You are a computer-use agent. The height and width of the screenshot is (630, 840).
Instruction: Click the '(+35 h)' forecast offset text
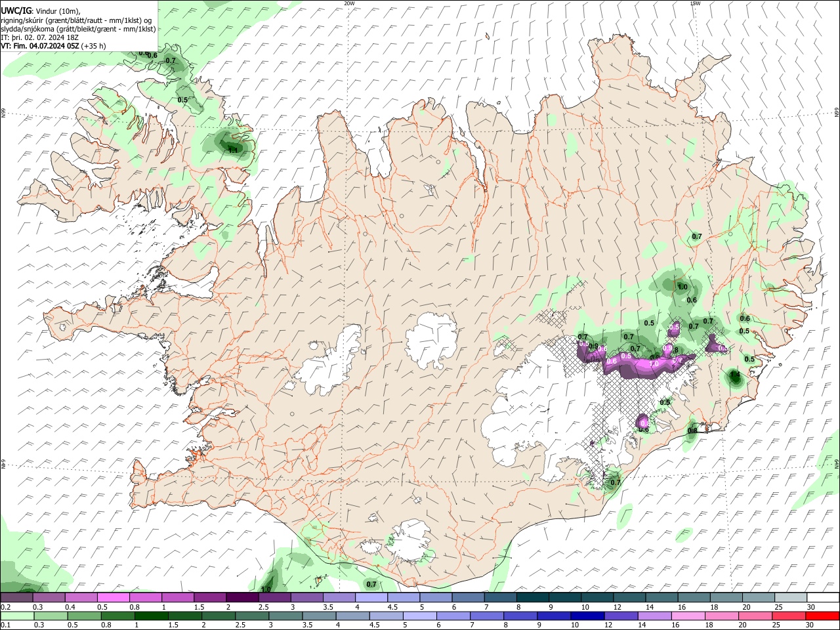[94, 46]
